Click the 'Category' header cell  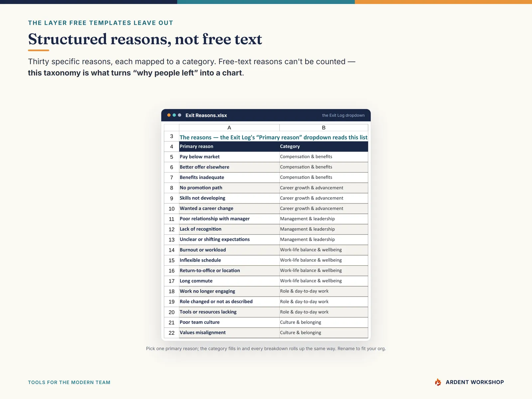[x=324, y=147]
